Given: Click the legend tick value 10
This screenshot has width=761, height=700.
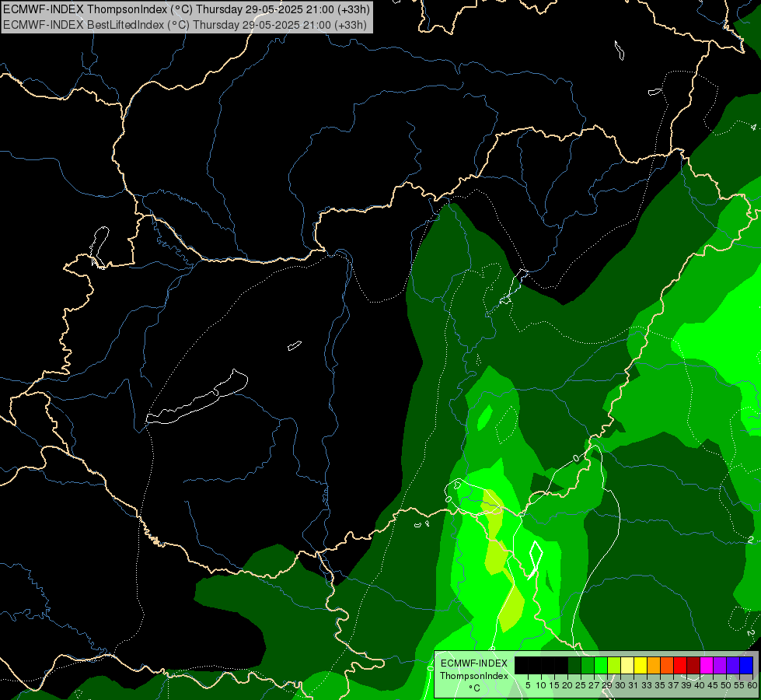Looking at the screenshot, I should click(541, 685).
